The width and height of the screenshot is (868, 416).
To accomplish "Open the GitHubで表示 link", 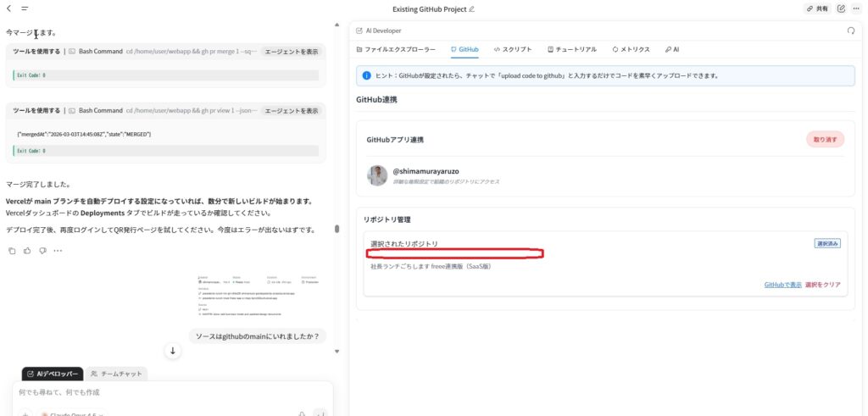I will [782, 285].
